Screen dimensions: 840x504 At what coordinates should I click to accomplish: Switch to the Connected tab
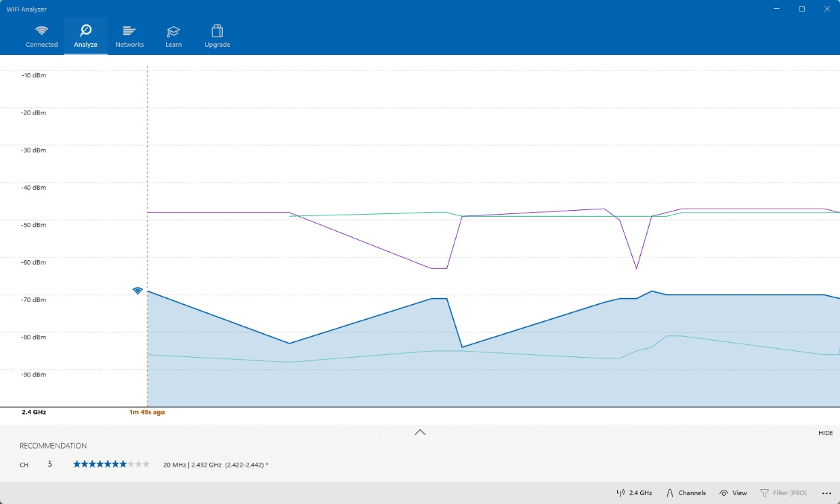[x=41, y=36]
